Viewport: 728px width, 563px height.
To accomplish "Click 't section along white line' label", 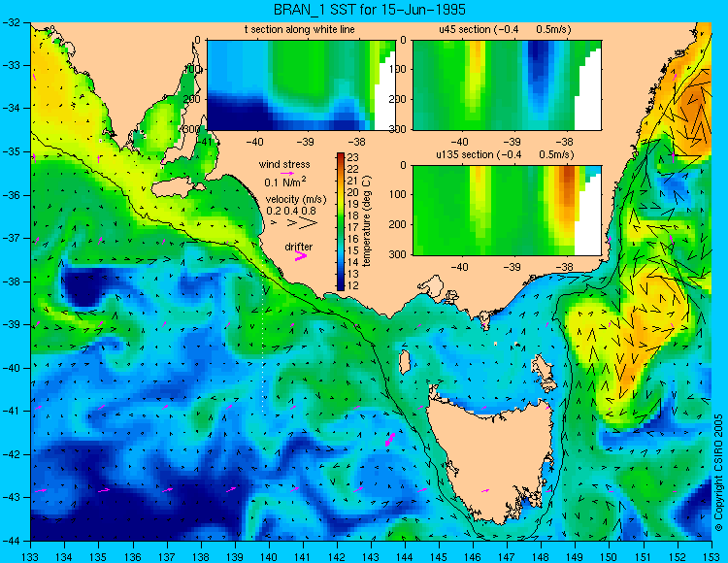I will tap(300, 29).
